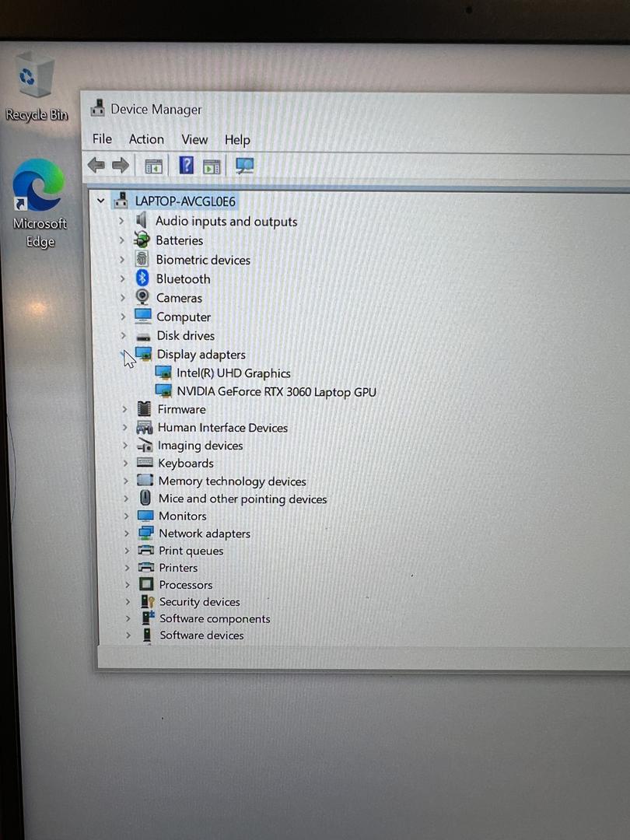This screenshot has width=630, height=840.
Task: Click the Firmware chip icon
Action: click(x=144, y=409)
